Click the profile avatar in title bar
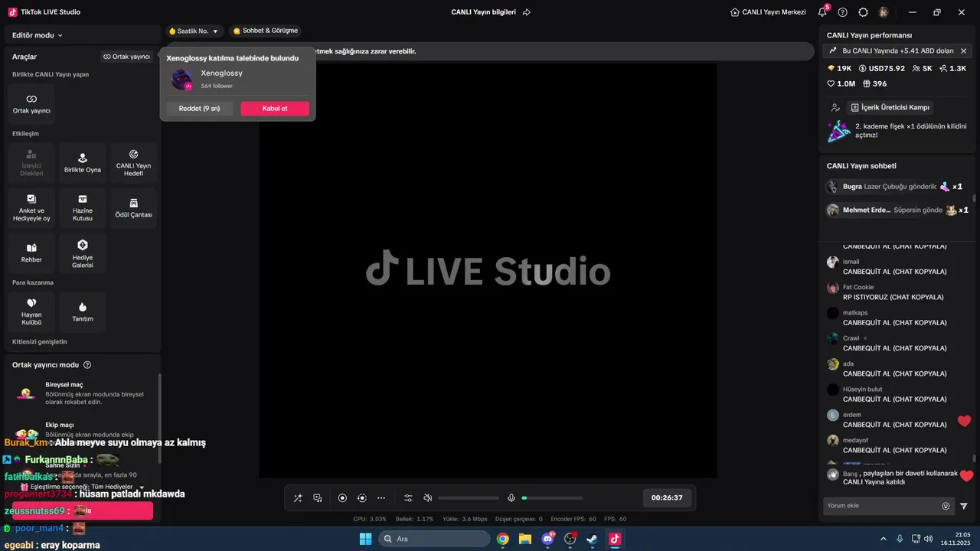The width and height of the screenshot is (980, 551). click(x=884, y=12)
